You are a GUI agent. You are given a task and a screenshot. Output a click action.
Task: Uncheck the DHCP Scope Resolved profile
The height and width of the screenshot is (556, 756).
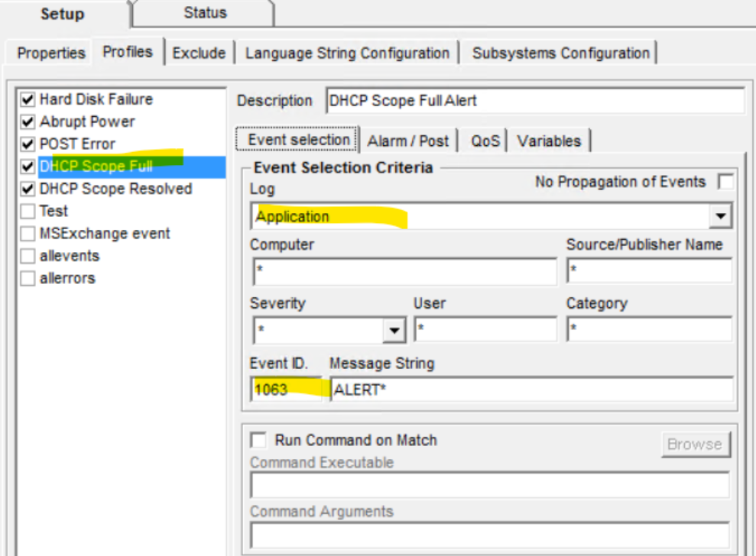point(28,189)
